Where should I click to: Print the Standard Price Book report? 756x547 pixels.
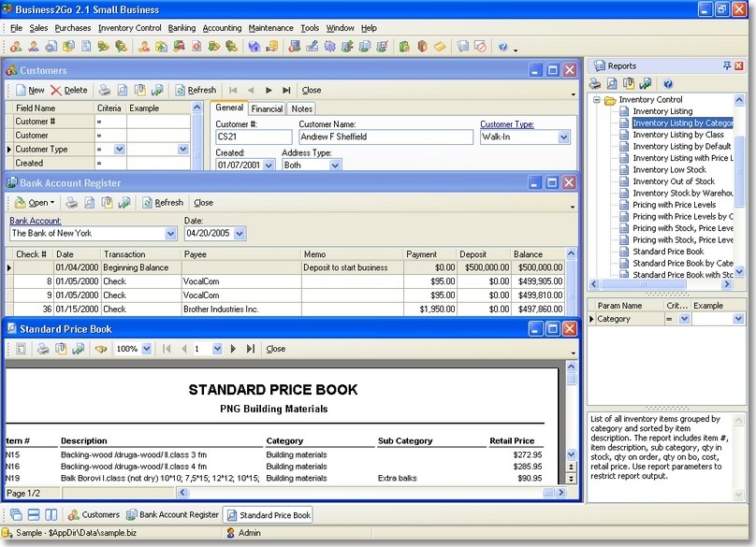pyautogui.click(x=43, y=348)
